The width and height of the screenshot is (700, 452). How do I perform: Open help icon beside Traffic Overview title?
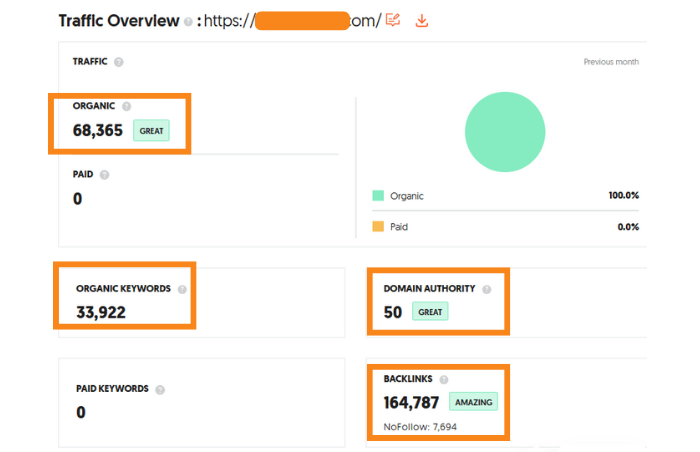pyautogui.click(x=188, y=22)
